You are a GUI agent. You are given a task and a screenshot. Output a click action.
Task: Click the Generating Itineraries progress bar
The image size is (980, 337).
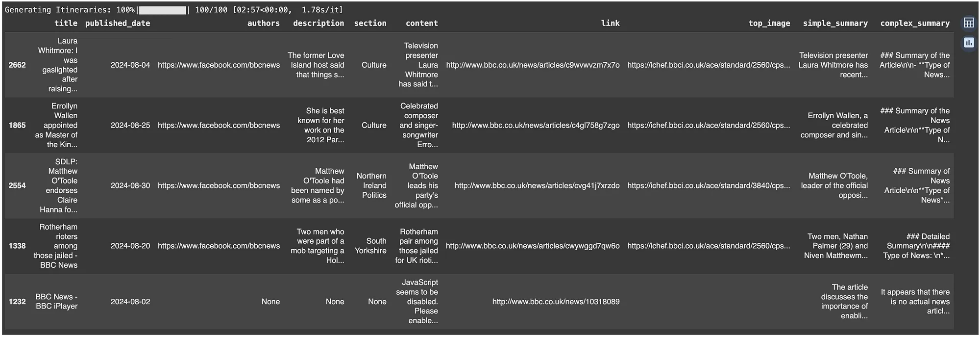point(162,10)
